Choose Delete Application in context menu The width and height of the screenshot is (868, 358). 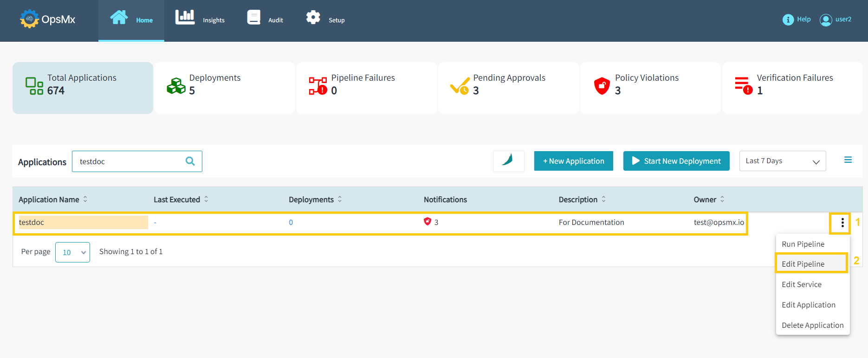(x=812, y=325)
